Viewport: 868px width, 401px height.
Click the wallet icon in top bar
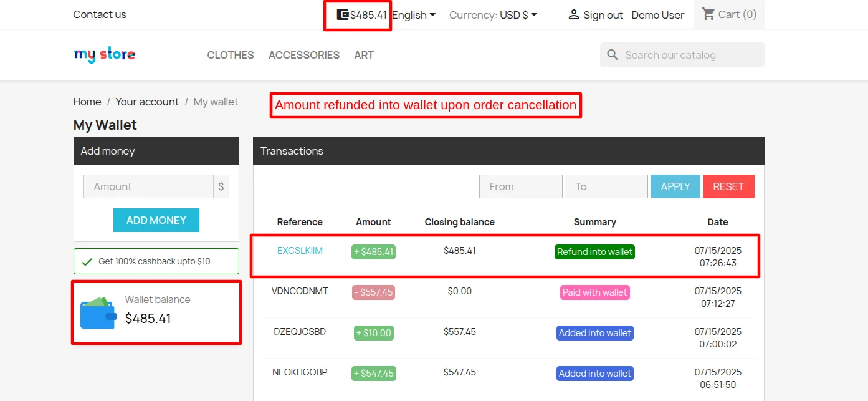tap(343, 14)
